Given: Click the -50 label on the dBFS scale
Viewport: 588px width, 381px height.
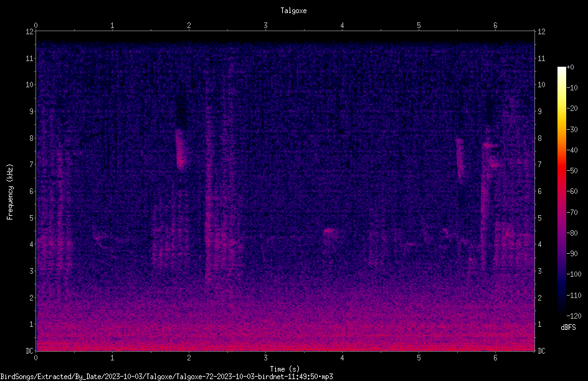Looking at the screenshot, I should pos(572,171).
